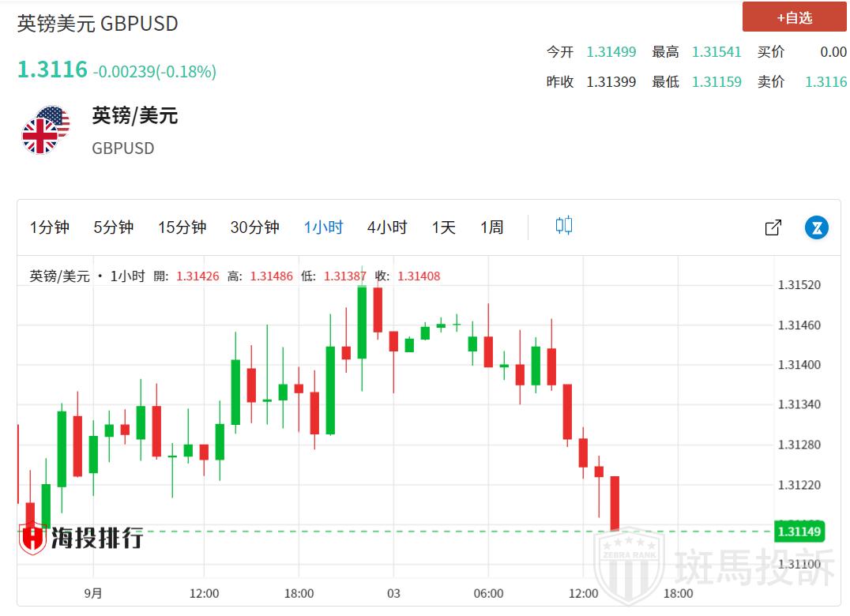Image resolution: width=850 pixels, height=616 pixels.
Task: Choose the 15分钟 timeframe
Action: [182, 227]
